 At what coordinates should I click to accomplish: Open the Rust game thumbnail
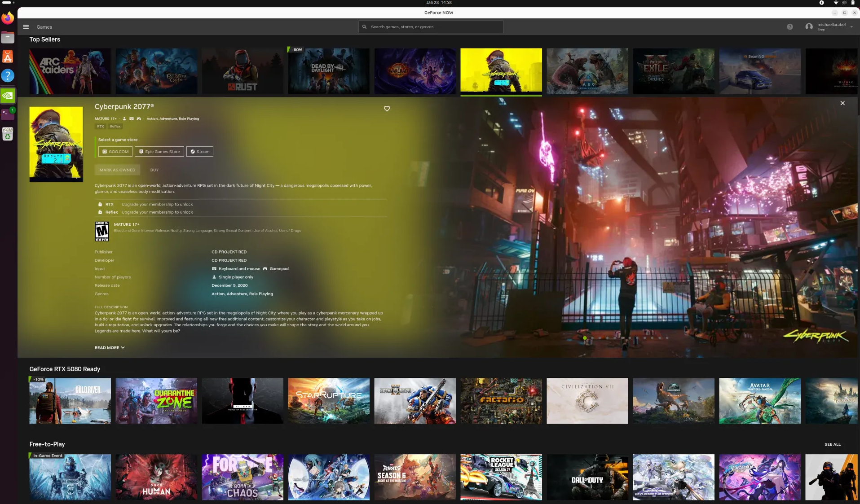(x=243, y=71)
